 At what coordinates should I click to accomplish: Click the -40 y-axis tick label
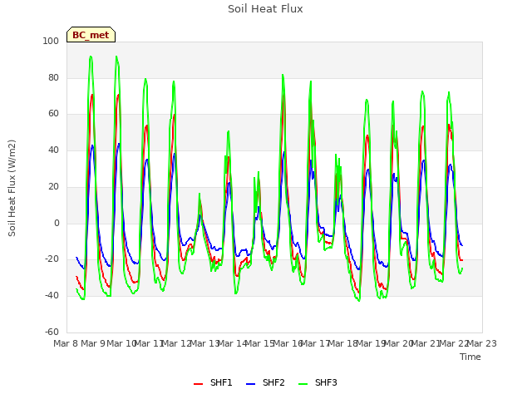click(52, 296)
